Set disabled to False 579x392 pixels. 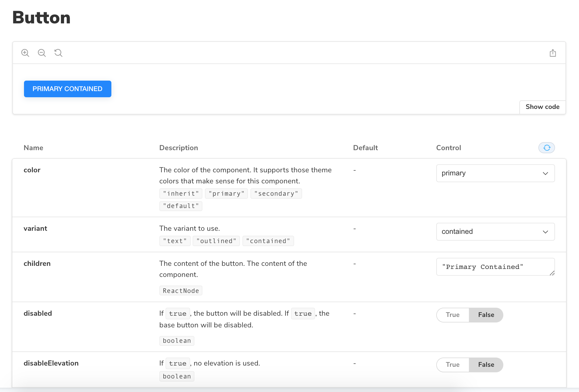click(486, 315)
